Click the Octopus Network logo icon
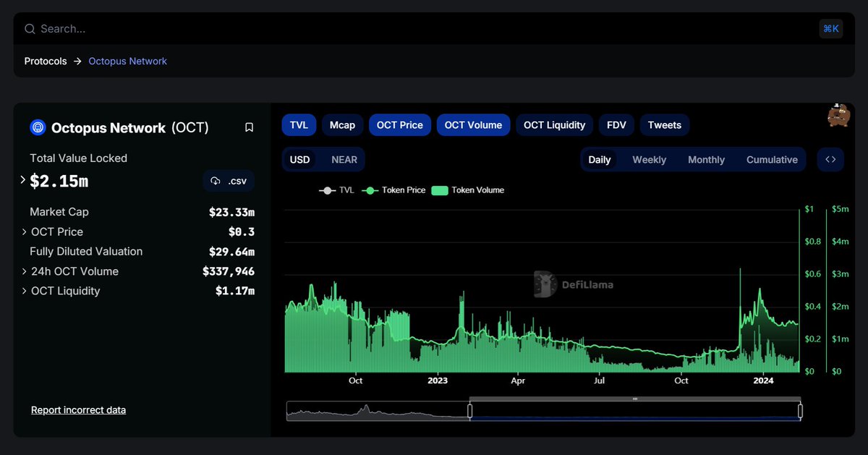 click(x=38, y=127)
